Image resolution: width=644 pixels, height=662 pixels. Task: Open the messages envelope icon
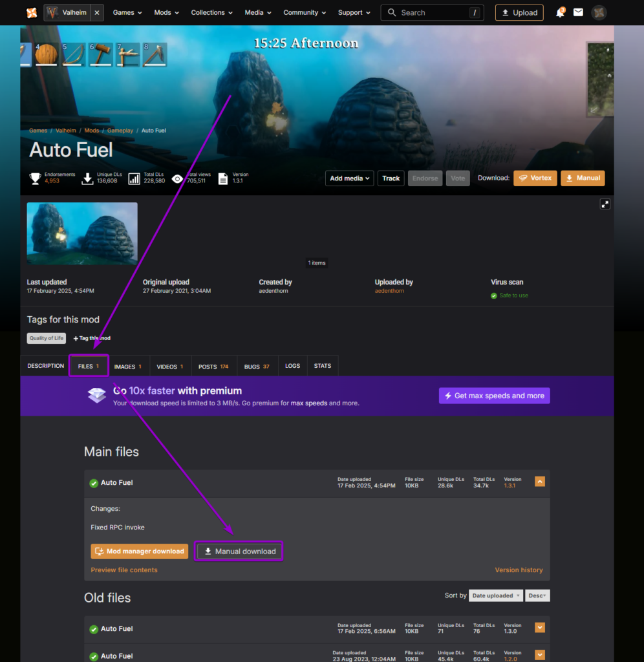tap(578, 13)
